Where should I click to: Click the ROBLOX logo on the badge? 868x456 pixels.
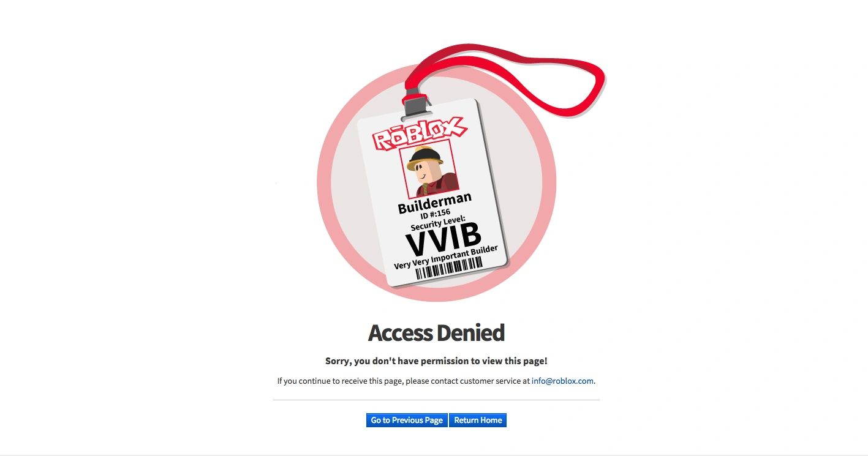coord(420,134)
